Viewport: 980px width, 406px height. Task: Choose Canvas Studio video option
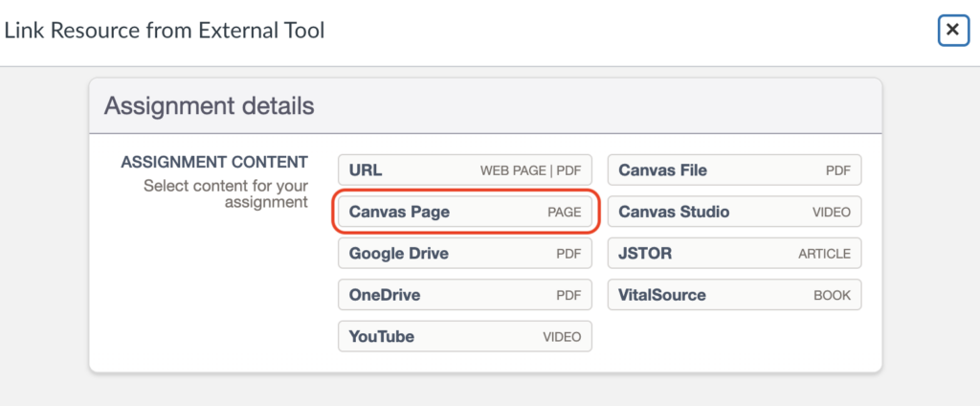[734, 212]
